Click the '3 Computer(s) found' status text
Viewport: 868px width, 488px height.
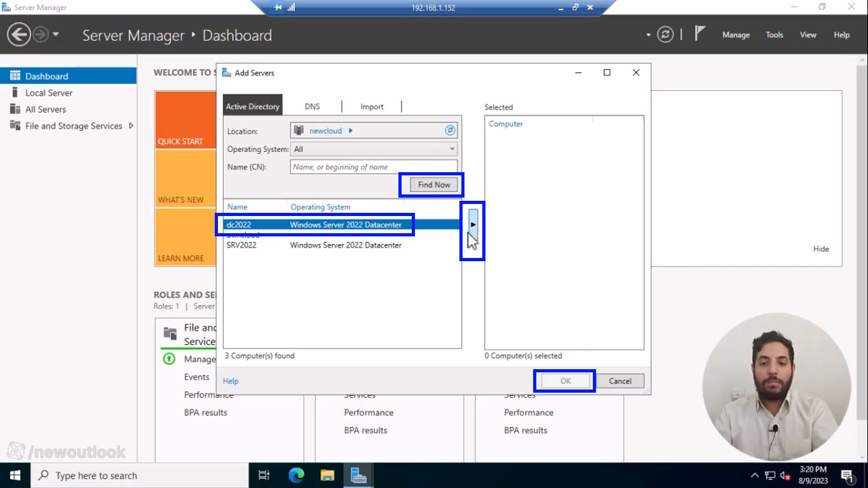click(x=260, y=356)
